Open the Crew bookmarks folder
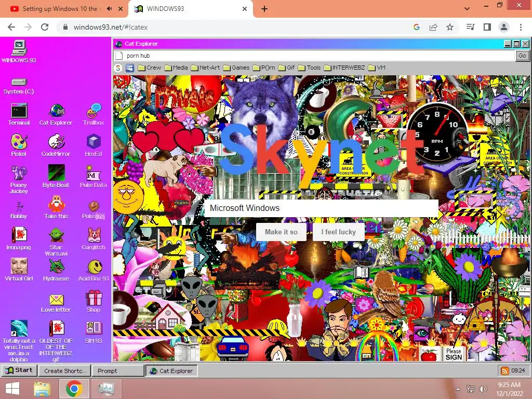532x399 pixels. [150, 68]
